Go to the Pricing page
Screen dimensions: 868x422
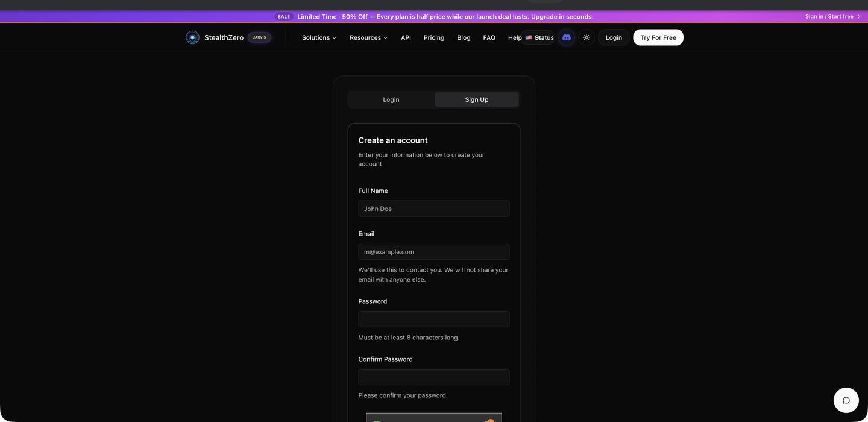click(434, 37)
